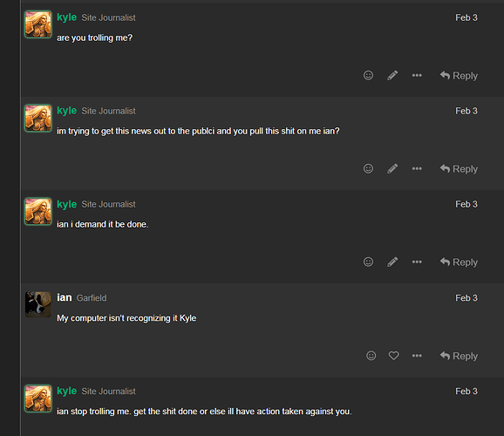Viewport: 504px width, 436px height.
Task: Open more options on 'are you trolling me?' post
Action: click(x=417, y=75)
